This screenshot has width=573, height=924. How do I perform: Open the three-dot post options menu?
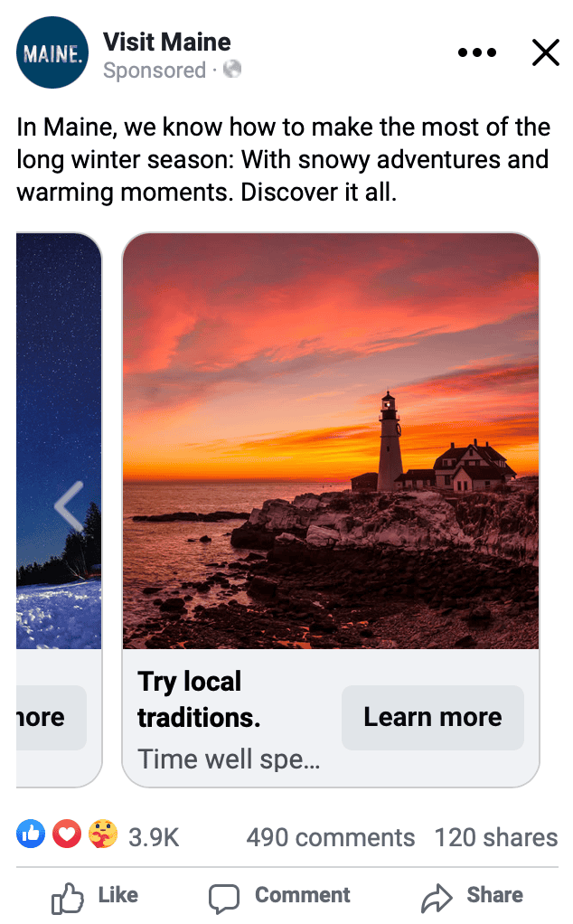[x=477, y=52]
